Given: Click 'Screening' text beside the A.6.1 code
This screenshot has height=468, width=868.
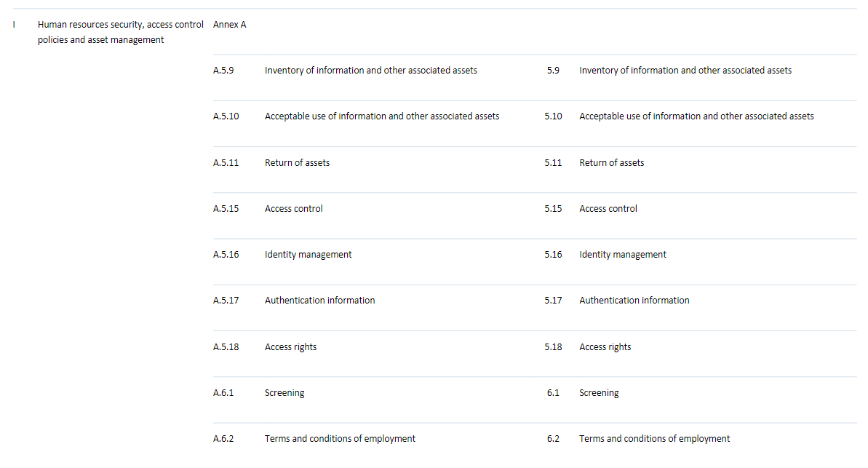Looking at the screenshot, I should tap(284, 393).
